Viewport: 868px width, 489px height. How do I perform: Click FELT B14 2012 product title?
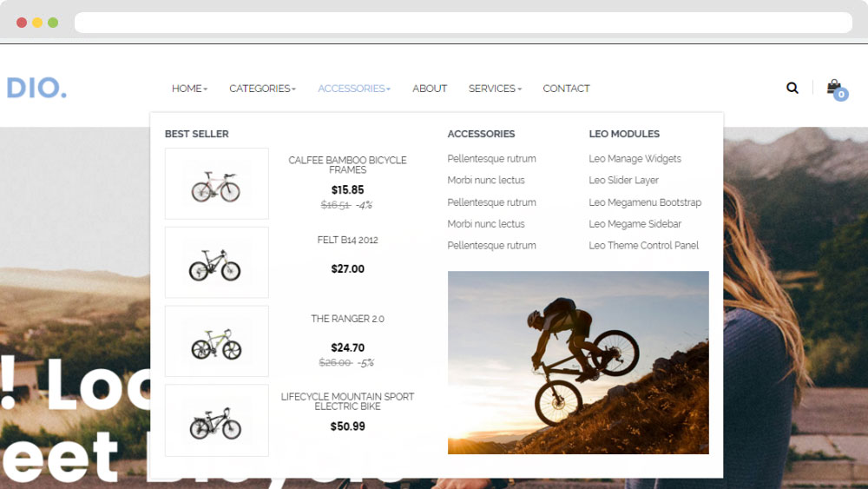tap(348, 240)
